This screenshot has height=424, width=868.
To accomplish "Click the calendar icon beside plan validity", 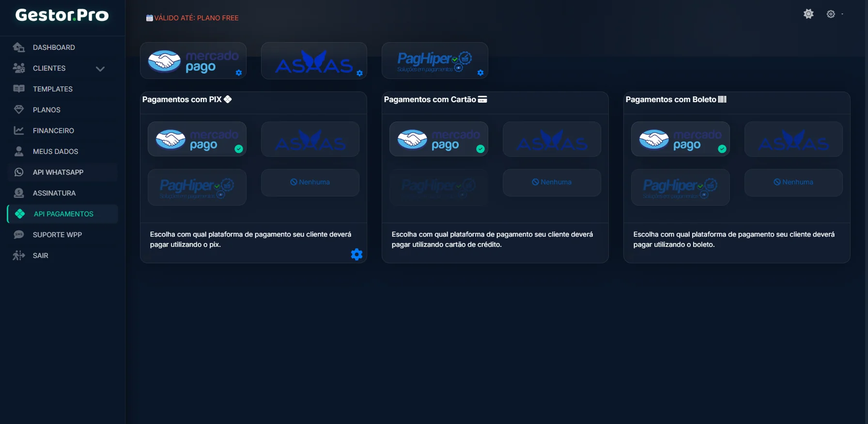I will (x=149, y=18).
